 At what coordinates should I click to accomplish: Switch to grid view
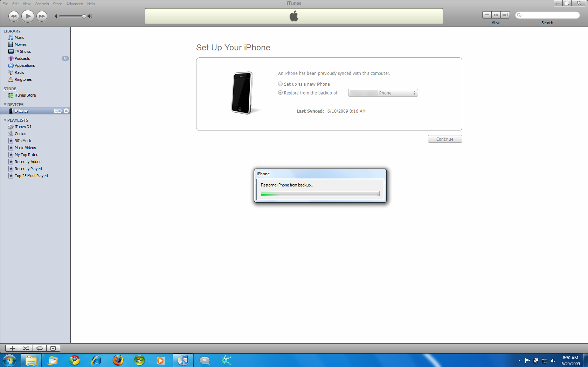(496, 15)
